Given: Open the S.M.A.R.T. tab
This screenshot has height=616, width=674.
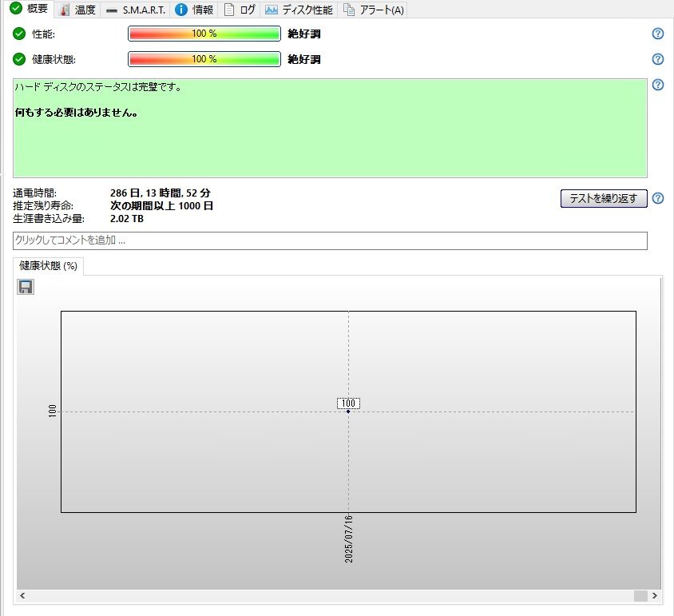Looking at the screenshot, I should [x=136, y=10].
